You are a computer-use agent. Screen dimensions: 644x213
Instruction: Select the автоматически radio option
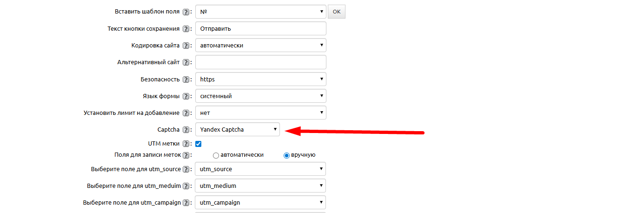click(216, 155)
